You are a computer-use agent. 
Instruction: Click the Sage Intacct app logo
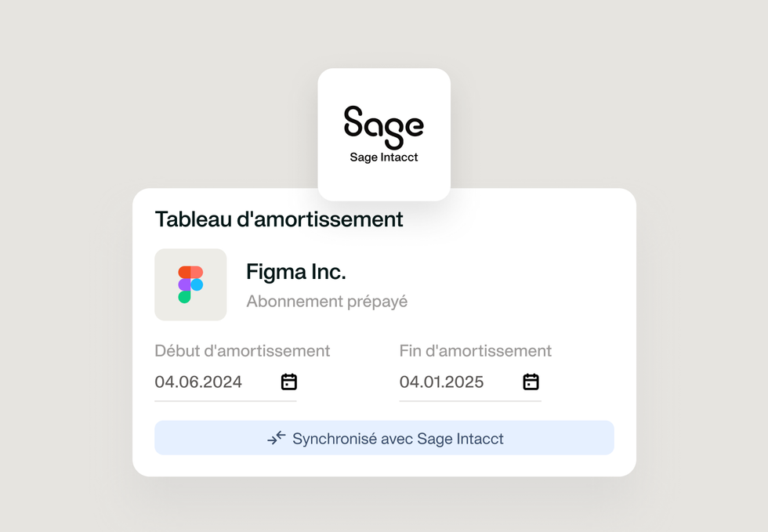click(383, 135)
